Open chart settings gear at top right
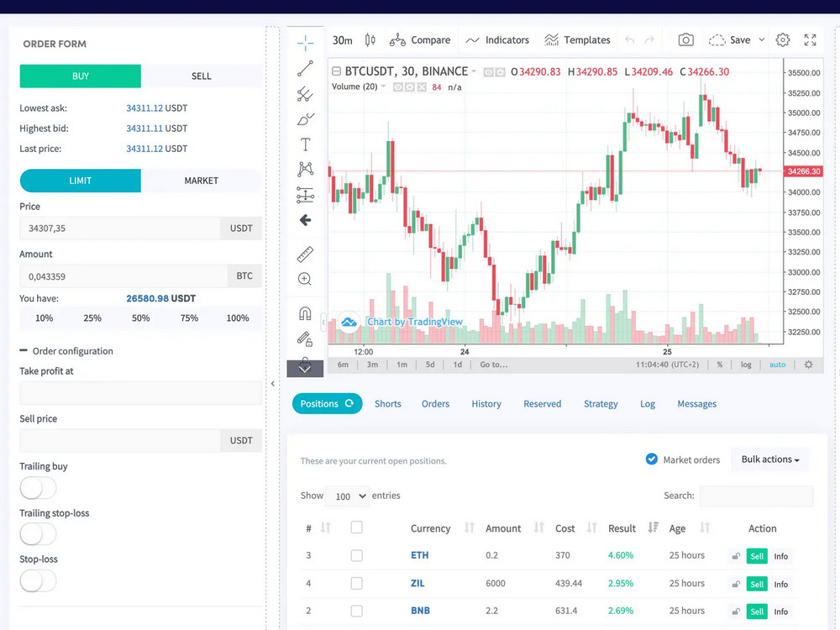 tap(783, 40)
